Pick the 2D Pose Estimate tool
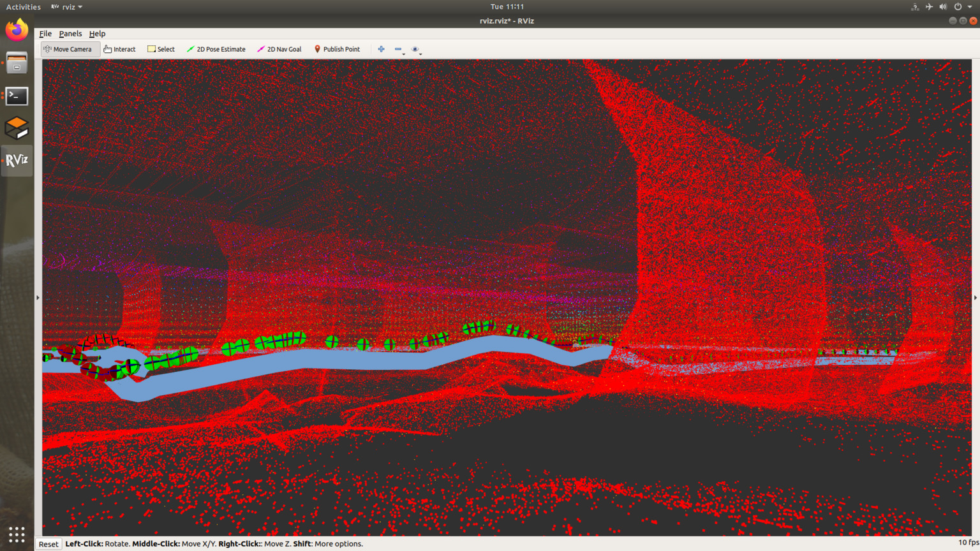This screenshot has width=980, height=551. [216, 49]
